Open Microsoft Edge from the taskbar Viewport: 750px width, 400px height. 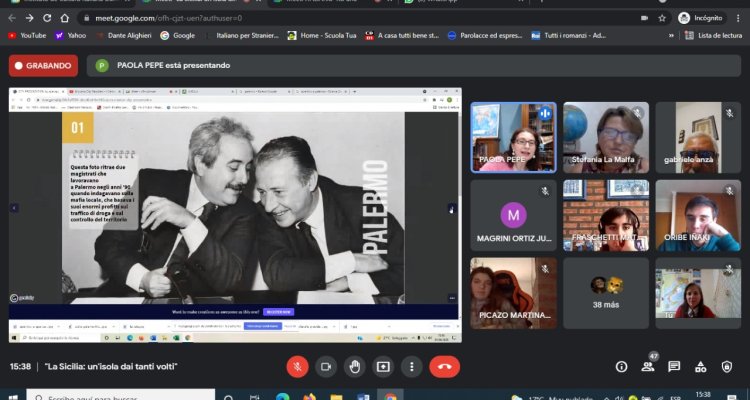coord(282,397)
